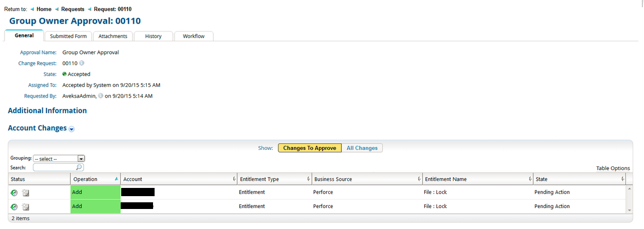Go back to Requests via breadcrumb
644x229 pixels.
72,9
